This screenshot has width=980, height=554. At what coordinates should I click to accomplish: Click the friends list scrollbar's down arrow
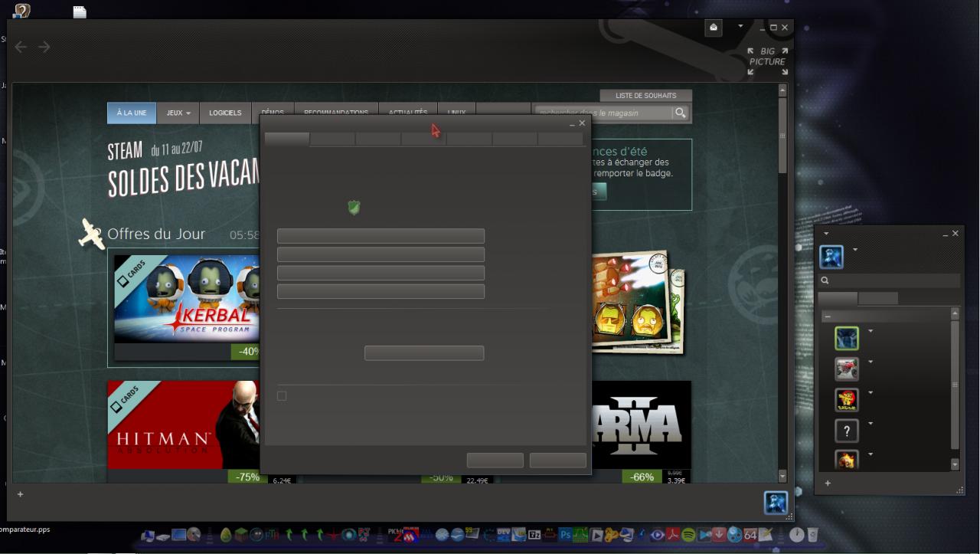(x=955, y=464)
